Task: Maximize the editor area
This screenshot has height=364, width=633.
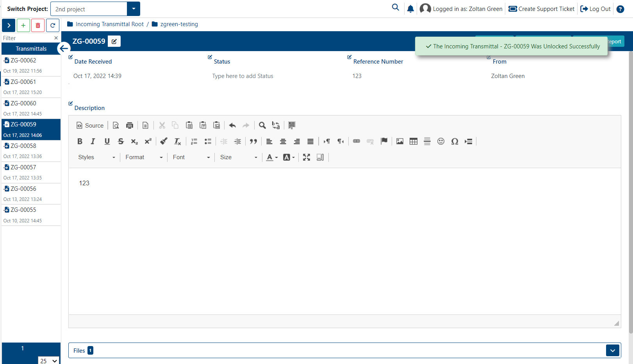Action: click(307, 157)
